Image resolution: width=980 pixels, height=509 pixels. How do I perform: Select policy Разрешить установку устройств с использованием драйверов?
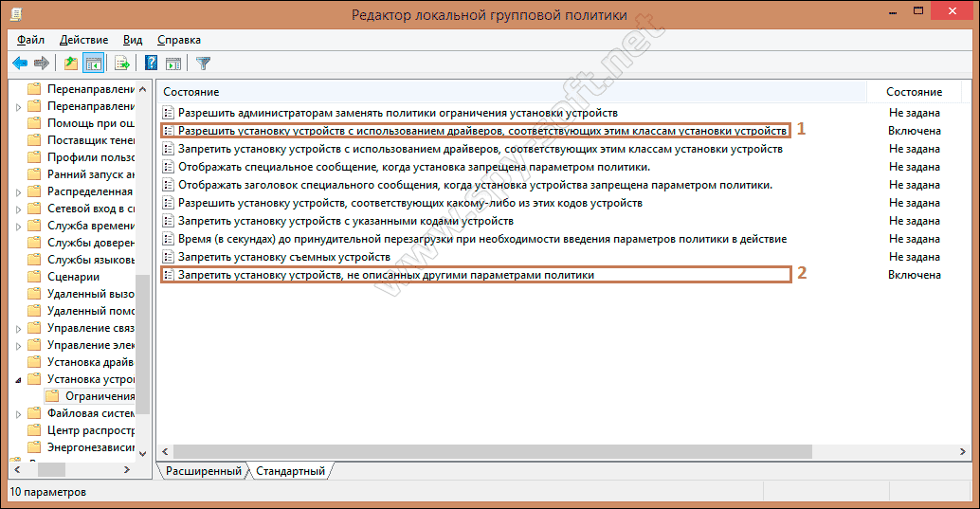pos(481,131)
